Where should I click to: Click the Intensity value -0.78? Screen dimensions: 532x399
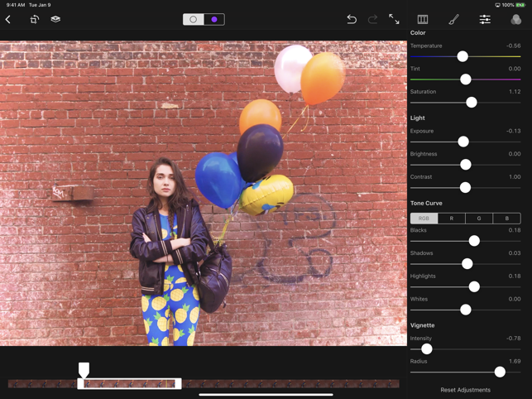pyautogui.click(x=513, y=339)
